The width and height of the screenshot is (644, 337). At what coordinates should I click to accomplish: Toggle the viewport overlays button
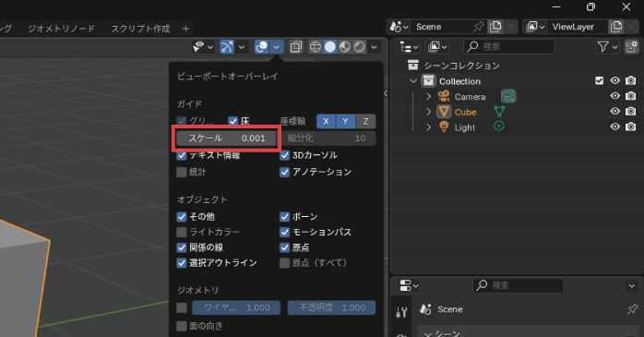(262, 47)
